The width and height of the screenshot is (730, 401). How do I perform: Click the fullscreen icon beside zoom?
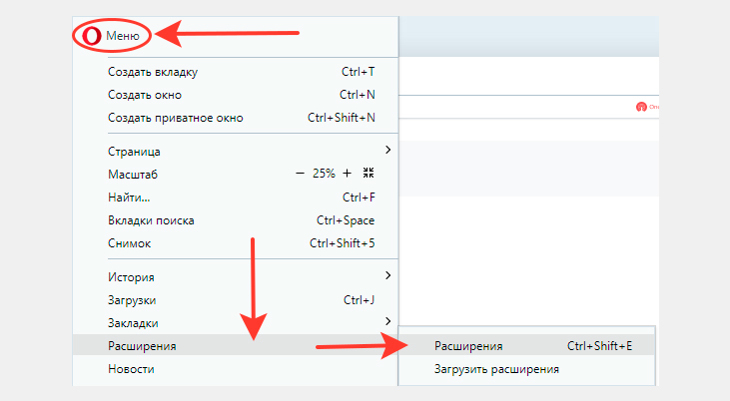(x=368, y=173)
